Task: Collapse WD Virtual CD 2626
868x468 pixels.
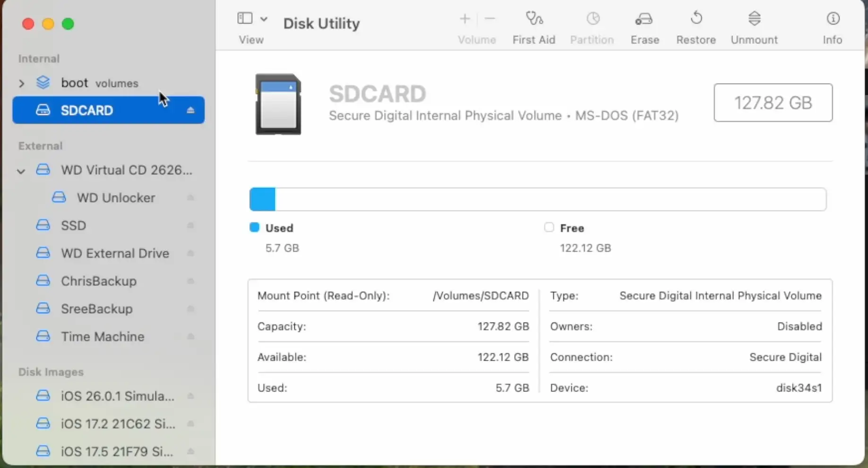Action: click(x=21, y=170)
